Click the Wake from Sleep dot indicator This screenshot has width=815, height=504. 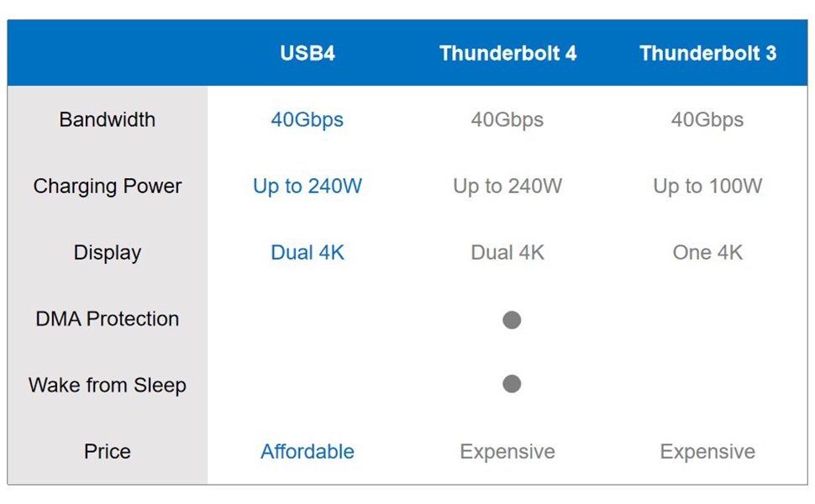pyautogui.click(x=512, y=384)
